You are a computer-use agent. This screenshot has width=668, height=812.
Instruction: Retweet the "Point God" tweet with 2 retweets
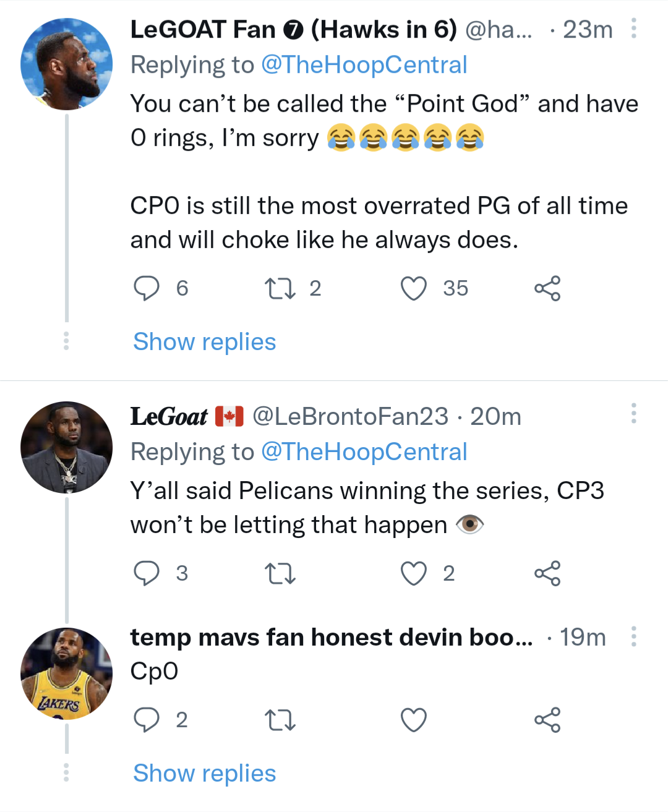(280, 288)
